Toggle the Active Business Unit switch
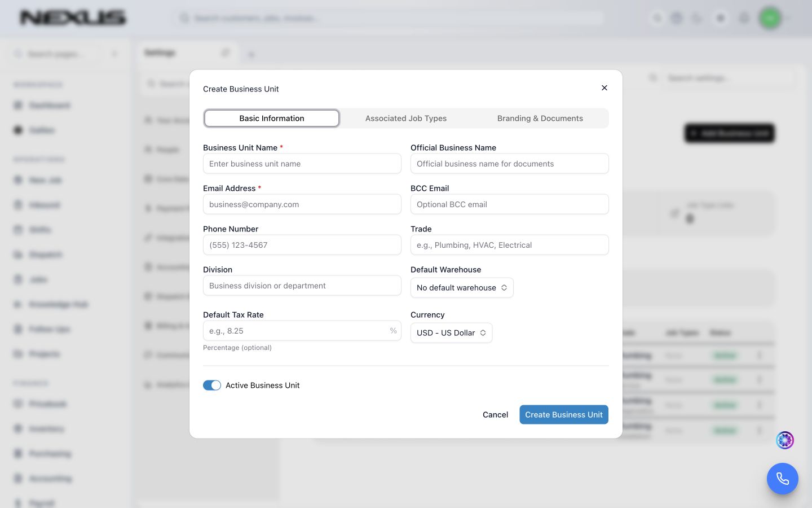The image size is (812, 508). point(212,386)
